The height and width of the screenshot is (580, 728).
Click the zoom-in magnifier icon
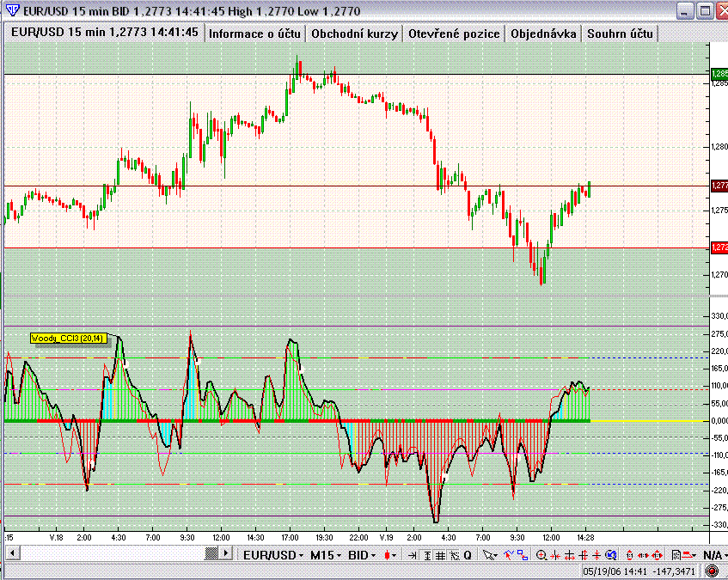point(541,555)
